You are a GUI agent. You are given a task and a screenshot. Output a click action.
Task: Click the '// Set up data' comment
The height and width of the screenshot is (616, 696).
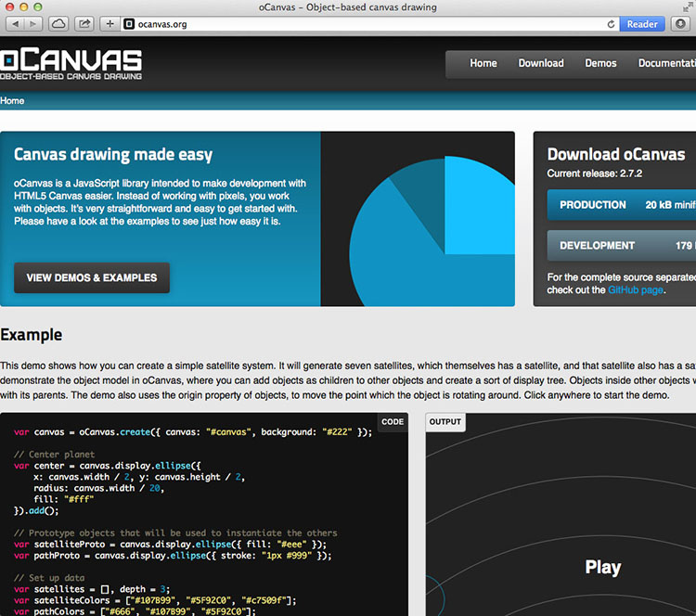click(x=49, y=578)
